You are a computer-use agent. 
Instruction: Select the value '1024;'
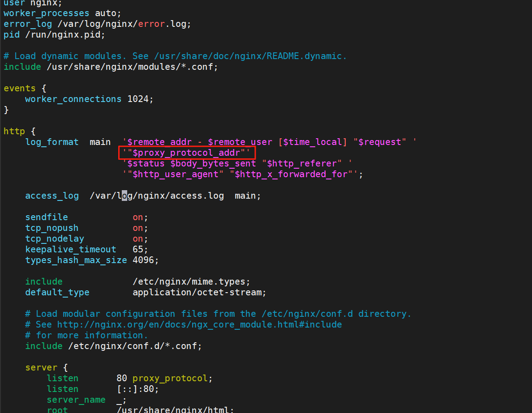[x=141, y=99]
